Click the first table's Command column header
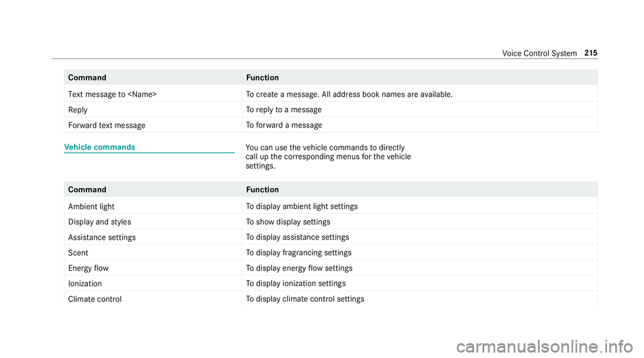The image size is (644, 358). (x=87, y=78)
